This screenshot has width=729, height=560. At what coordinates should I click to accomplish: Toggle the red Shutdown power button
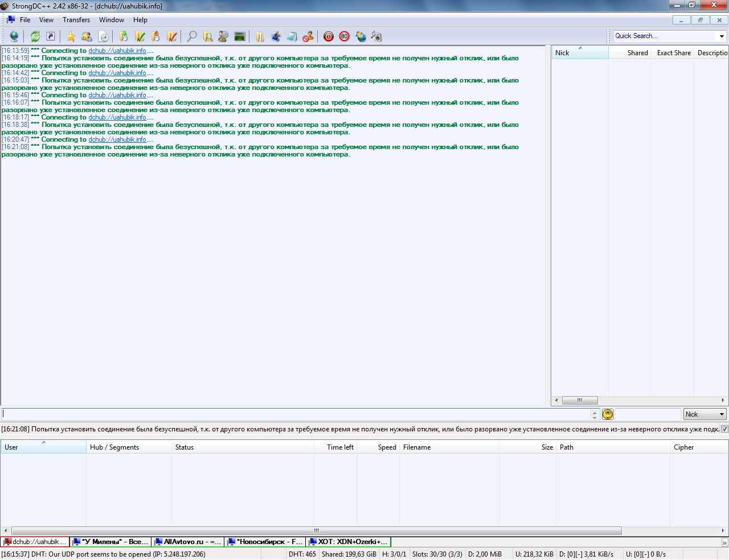pos(329,36)
